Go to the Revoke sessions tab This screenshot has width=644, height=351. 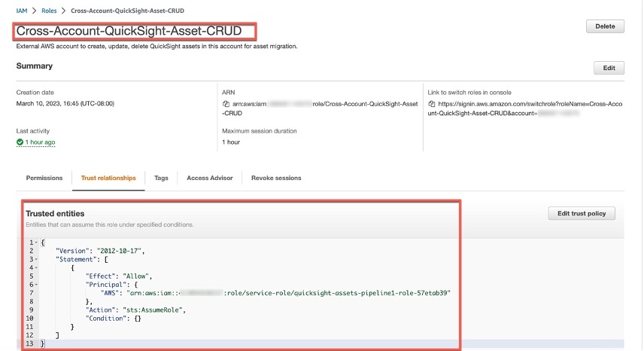pos(276,178)
